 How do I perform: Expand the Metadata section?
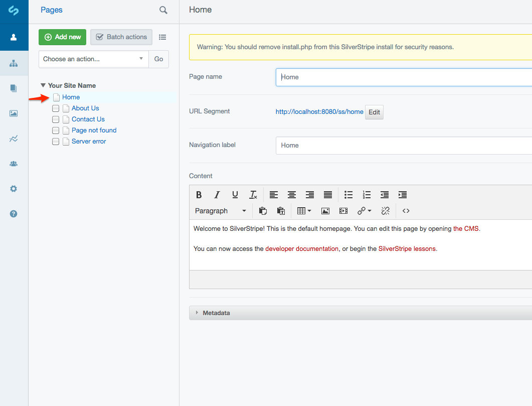tap(361, 313)
